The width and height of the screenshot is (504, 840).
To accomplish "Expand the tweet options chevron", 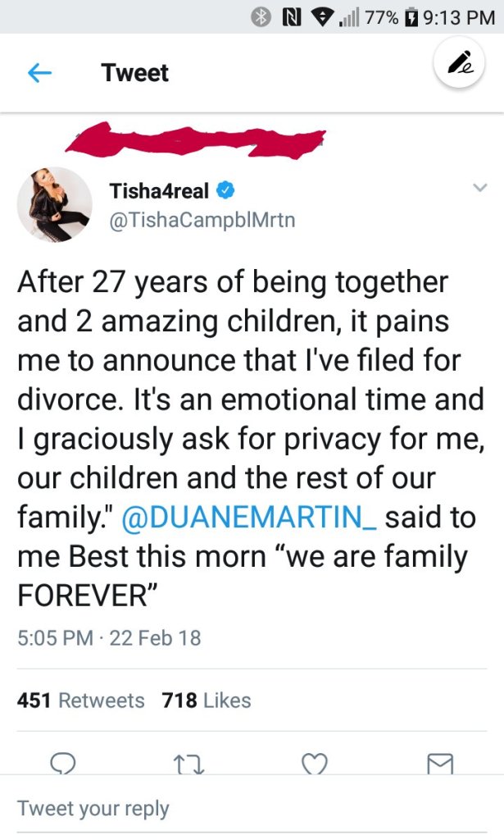I will click(479, 189).
